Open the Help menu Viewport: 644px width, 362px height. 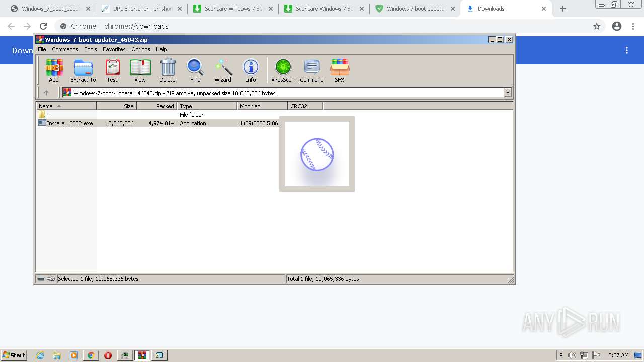161,49
